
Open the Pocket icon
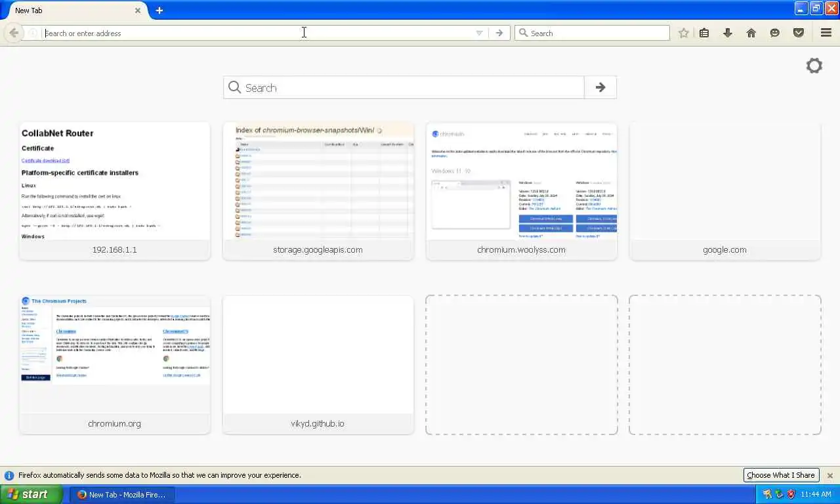(799, 33)
